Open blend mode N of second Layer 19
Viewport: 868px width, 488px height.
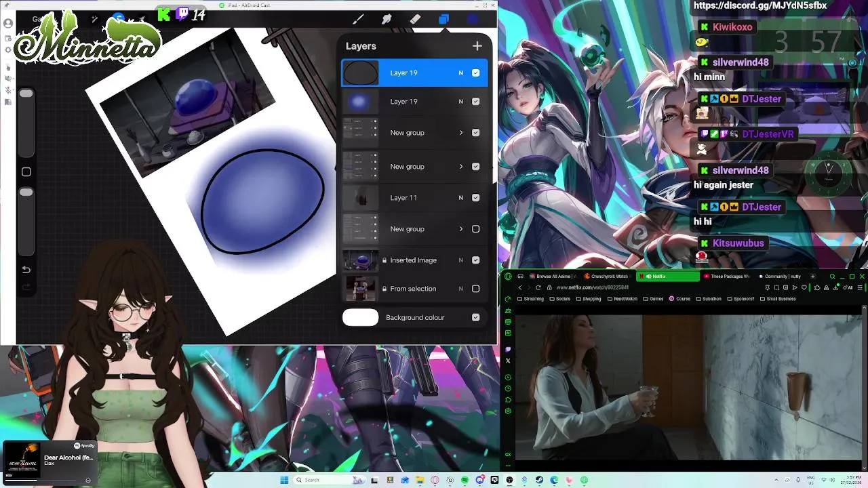pos(460,102)
